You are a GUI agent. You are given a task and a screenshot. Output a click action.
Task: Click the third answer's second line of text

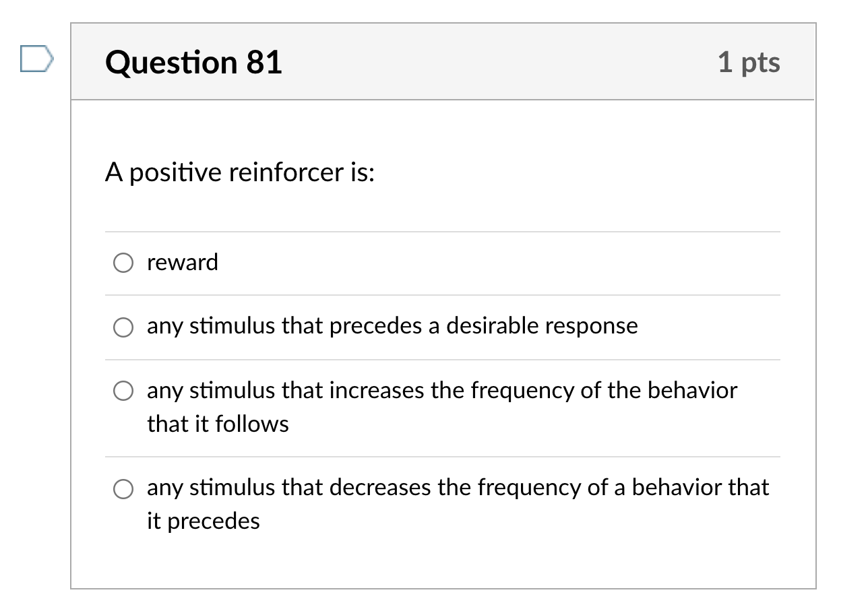218,424
